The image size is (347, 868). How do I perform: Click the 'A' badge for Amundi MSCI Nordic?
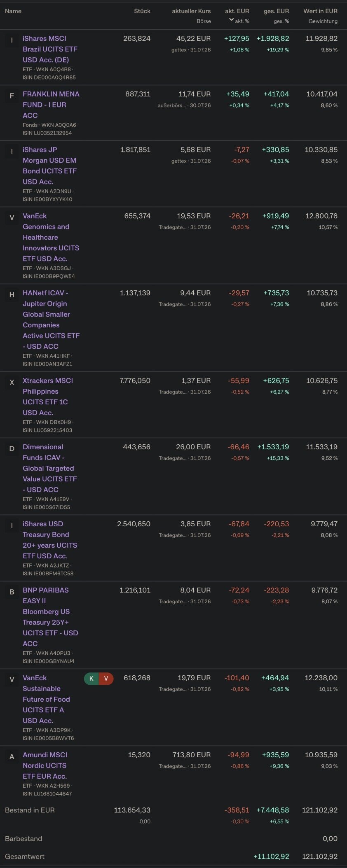pos(12,757)
